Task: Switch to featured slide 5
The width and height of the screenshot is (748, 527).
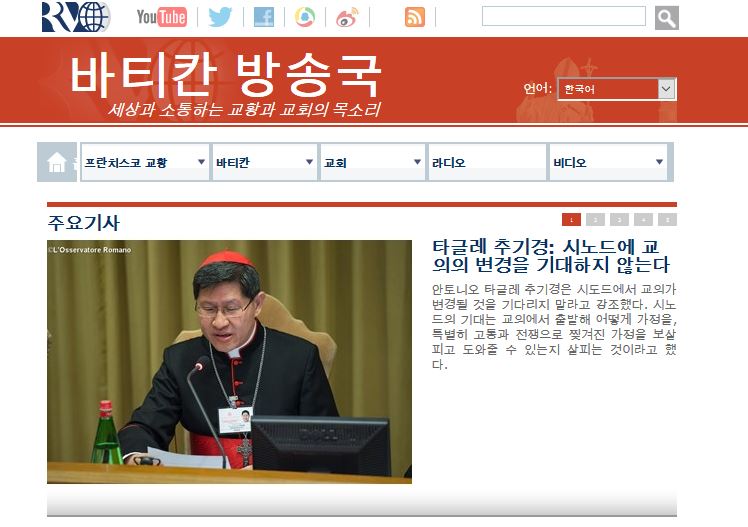Action: (667, 219)
